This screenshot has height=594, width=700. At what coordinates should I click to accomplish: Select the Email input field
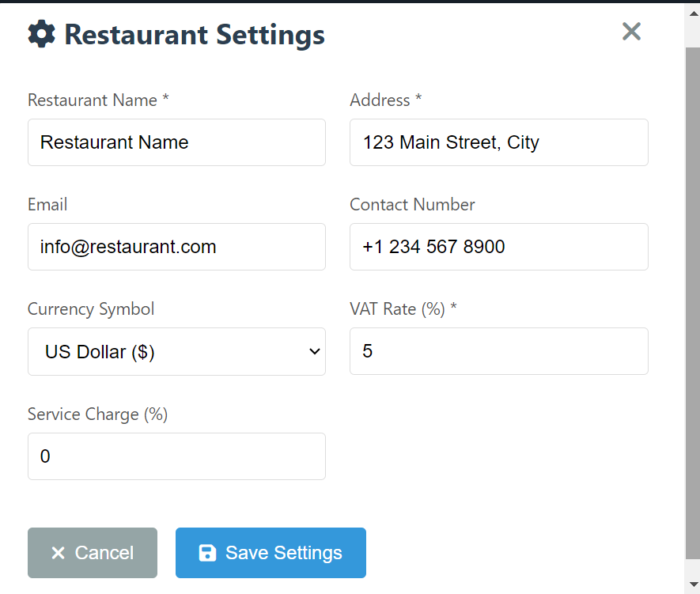pyautogui.click(x=176, y=247)
